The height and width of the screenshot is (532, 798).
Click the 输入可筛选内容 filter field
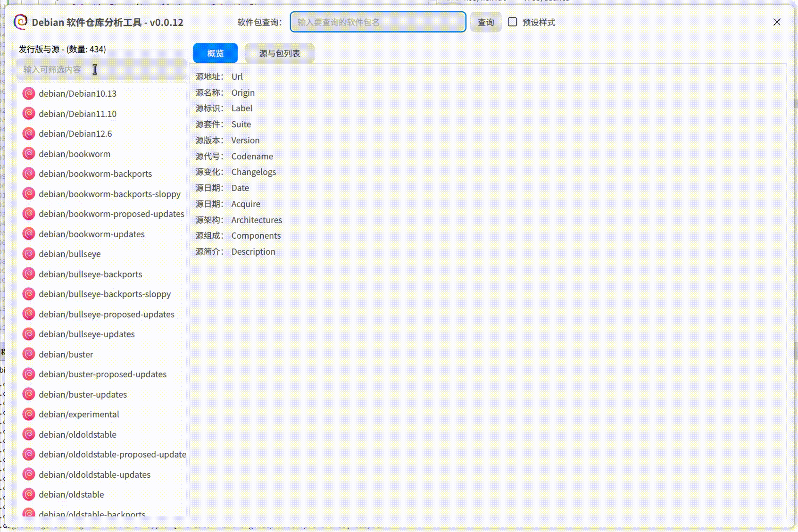click(101, 69)
